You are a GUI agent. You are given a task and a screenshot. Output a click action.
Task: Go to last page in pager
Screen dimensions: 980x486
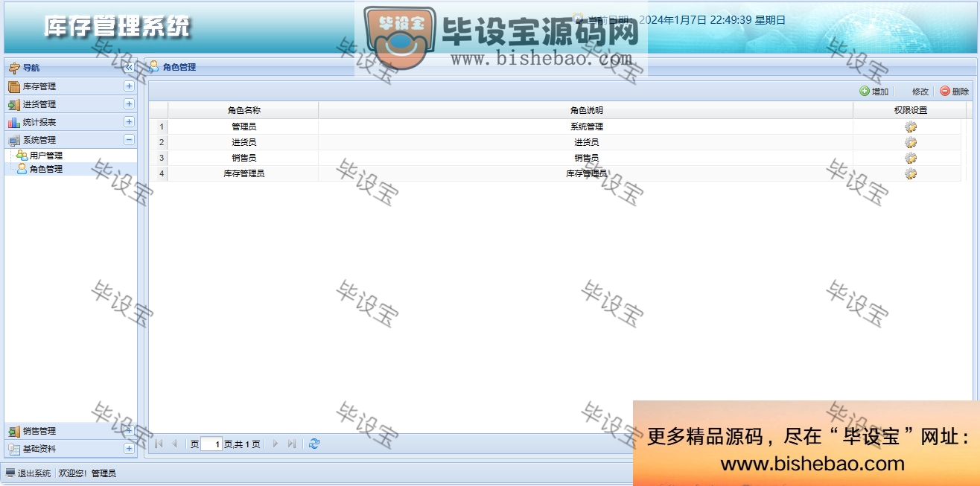pyautogui.click(x=291, y=444)
